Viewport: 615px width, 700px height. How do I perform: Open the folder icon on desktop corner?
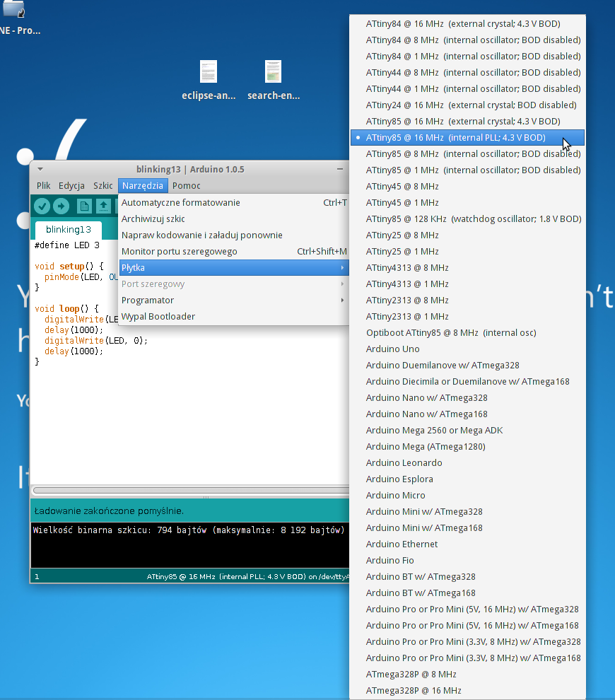click(13, 9)
